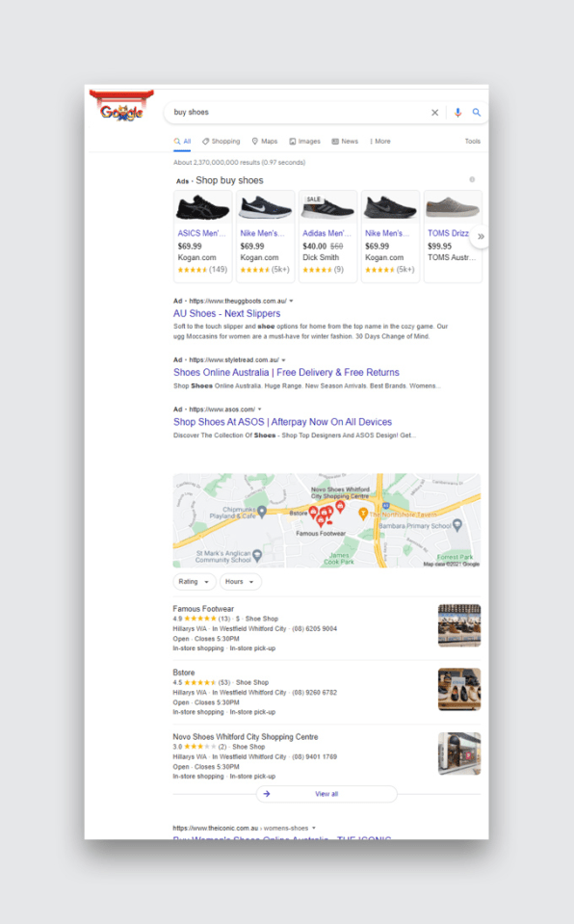The image size is (574, 924).
Task: Click $99.95 price on TOMS ad
Action: (439, 247)
